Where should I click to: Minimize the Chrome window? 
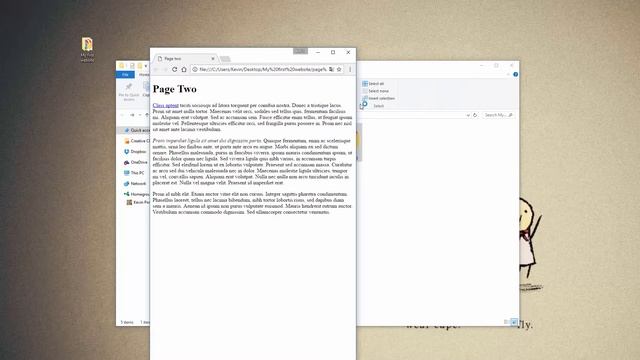click(318, 52)
